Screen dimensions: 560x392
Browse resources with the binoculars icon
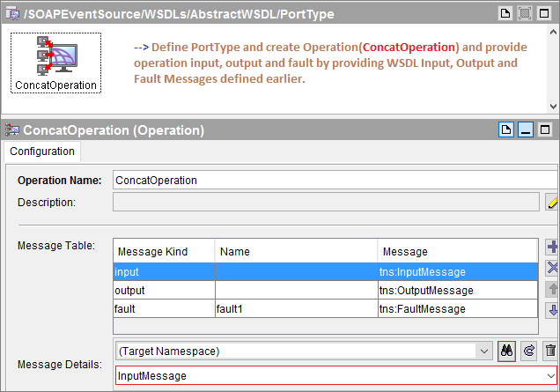coord(506,351)
